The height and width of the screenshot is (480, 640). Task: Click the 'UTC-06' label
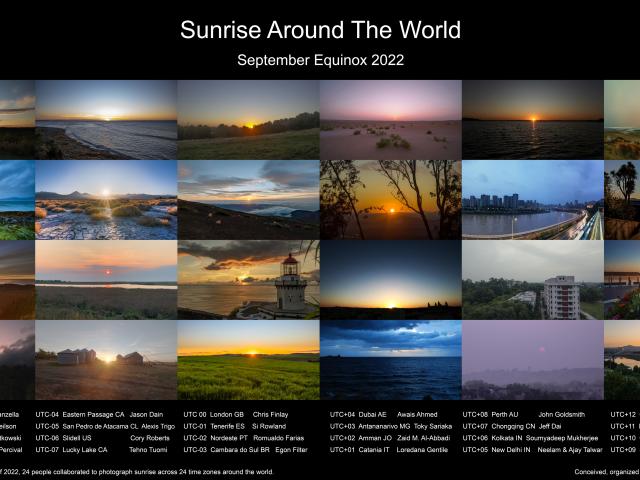[47, 438]
